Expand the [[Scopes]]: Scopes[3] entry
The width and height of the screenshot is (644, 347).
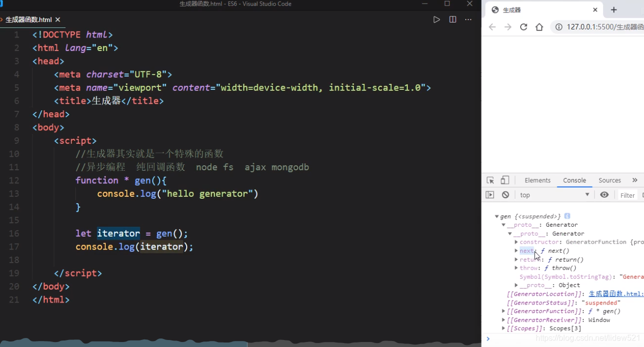tap(503, 329)
